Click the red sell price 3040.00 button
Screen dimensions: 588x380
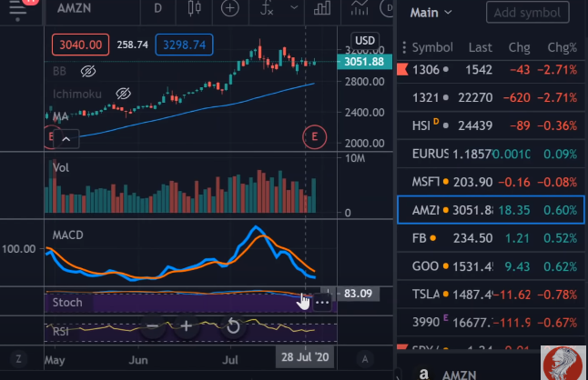point(81,45)
